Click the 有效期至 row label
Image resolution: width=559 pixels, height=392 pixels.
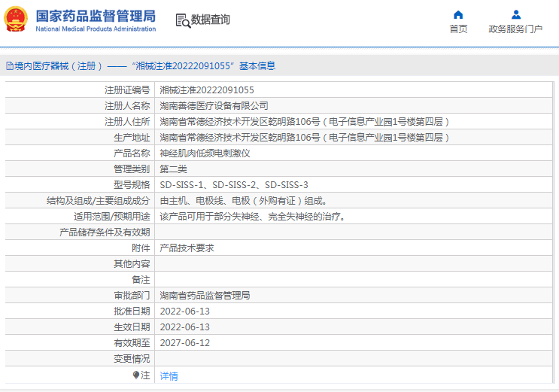[132, 343]
